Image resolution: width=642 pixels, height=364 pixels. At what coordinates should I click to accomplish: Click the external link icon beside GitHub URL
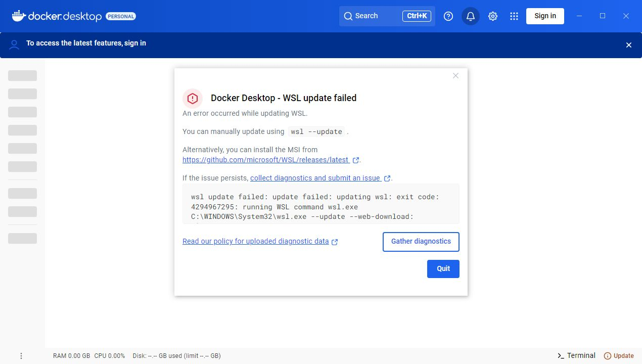[x=356, y=160]
